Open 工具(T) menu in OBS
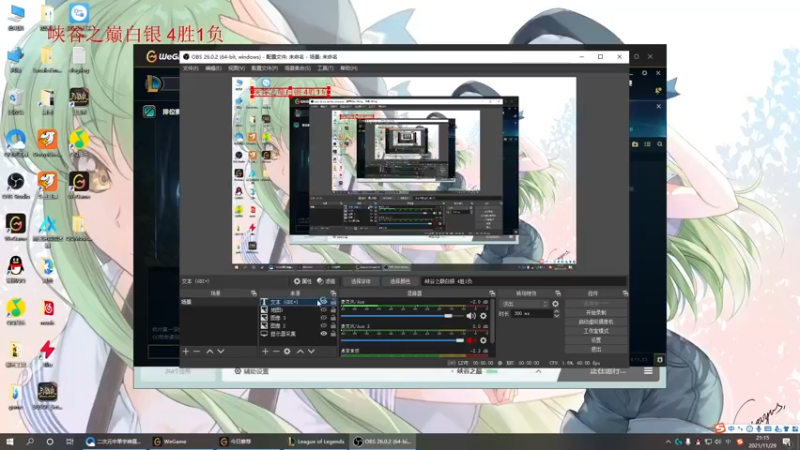 [x=326, y=68]
